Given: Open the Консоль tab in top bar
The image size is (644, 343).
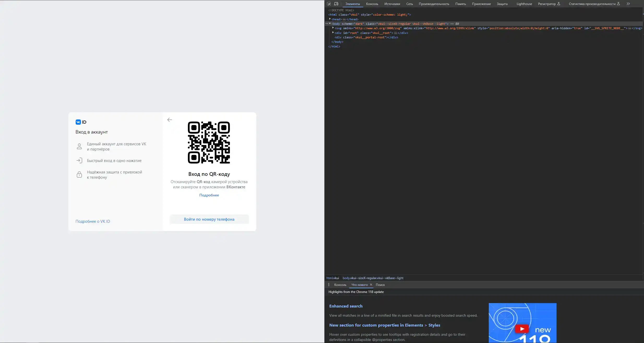Looking at the screenshot, I should click(372, 4).
